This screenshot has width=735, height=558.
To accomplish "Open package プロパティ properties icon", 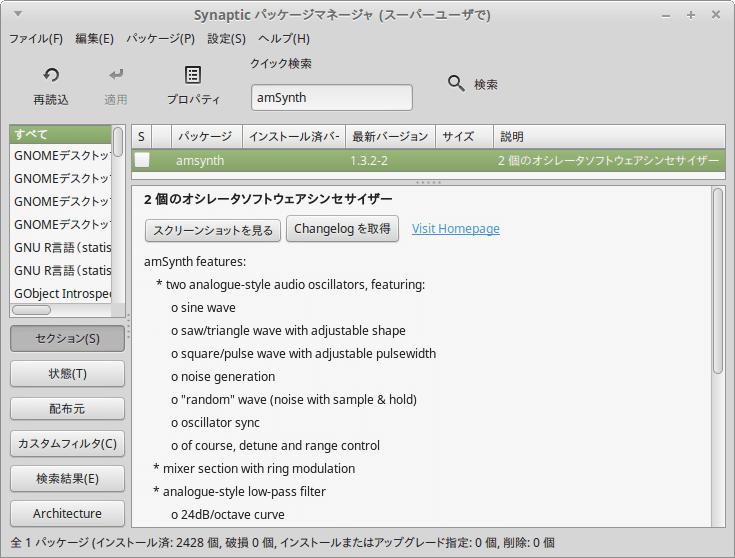I will 193,75.
